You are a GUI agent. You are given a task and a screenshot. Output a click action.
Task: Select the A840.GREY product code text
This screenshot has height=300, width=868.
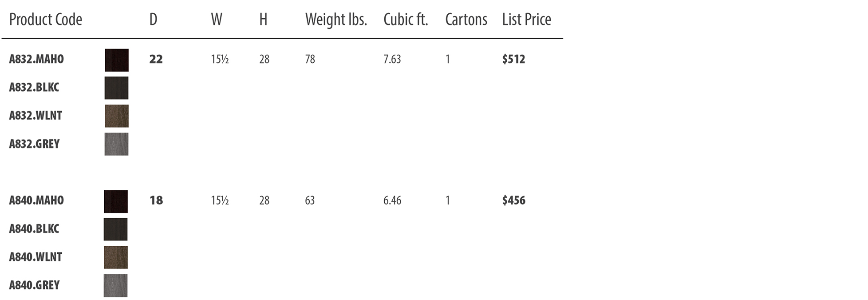34,285
